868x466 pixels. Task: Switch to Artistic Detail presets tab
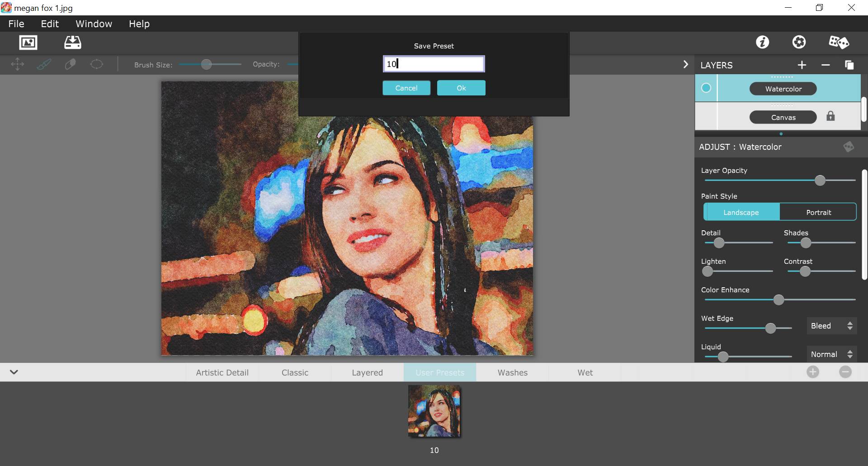tap(222, 372)
